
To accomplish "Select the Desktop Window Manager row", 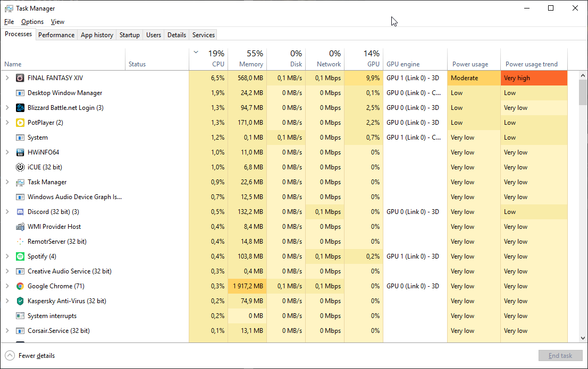I will coord(64,93).
